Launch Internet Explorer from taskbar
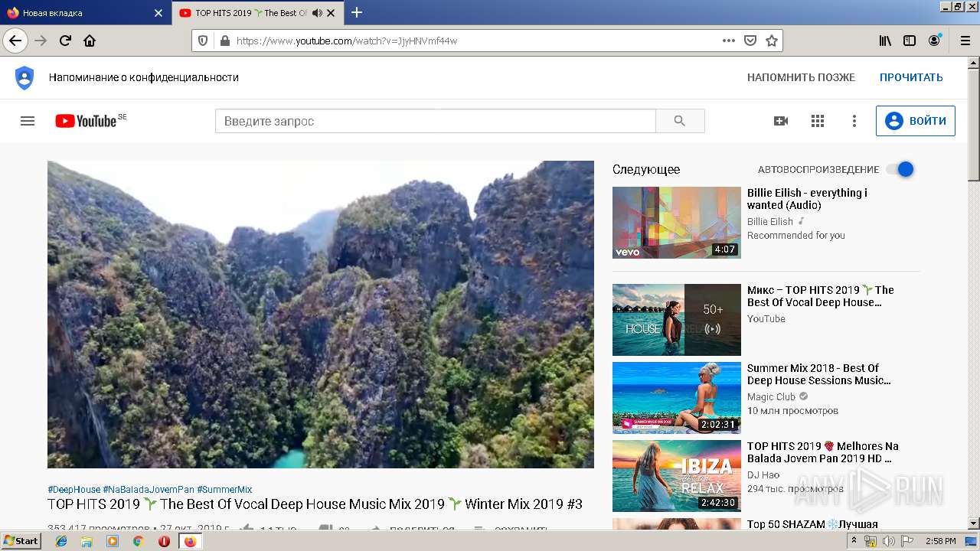This screenshot has height=551, width=980. (61, 541)
